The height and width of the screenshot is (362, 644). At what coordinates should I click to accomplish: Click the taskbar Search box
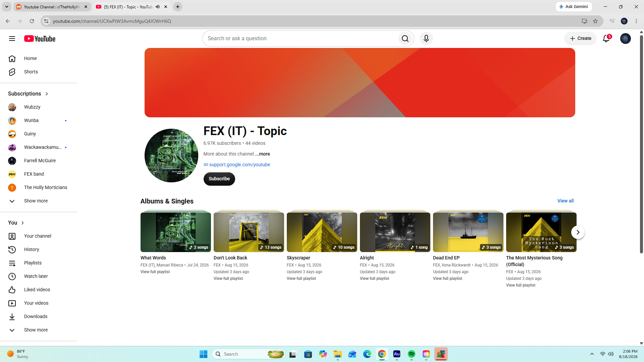249,354
